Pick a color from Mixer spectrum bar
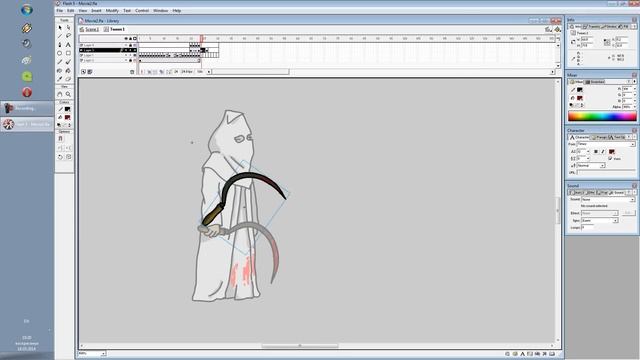This screenshot has height=360, width=640. coord(602,116)
